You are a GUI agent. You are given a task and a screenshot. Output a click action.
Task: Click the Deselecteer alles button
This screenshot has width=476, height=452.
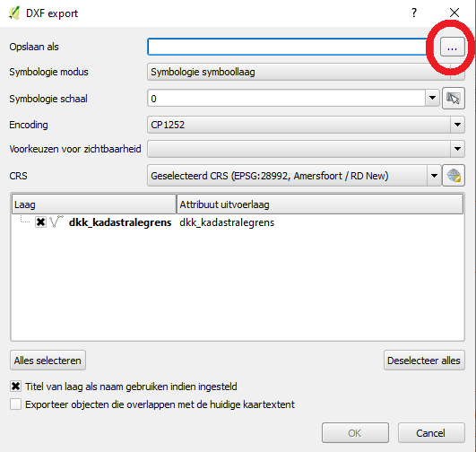[424, 361]
